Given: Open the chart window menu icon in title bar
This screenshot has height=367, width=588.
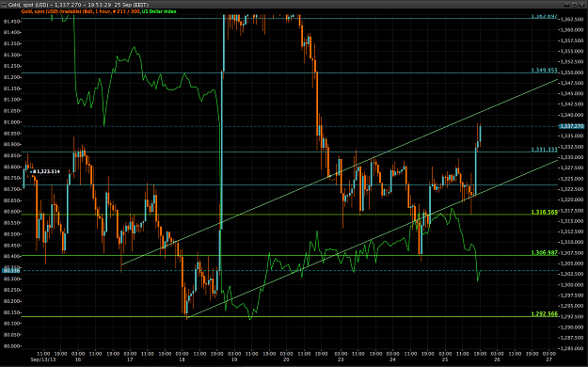Looking at the screenshot, I should coord(4,5).
